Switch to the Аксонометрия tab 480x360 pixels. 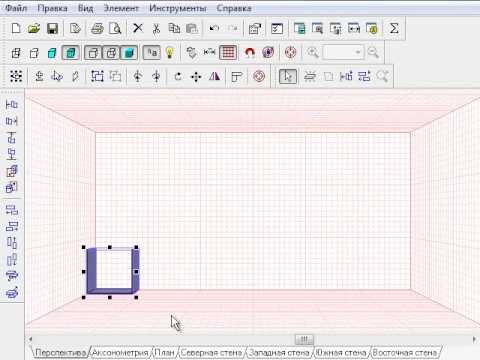click(120, 352)
